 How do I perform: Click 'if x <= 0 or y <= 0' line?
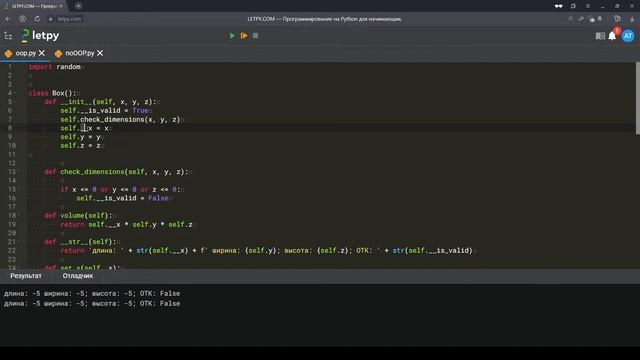point(120,189)
